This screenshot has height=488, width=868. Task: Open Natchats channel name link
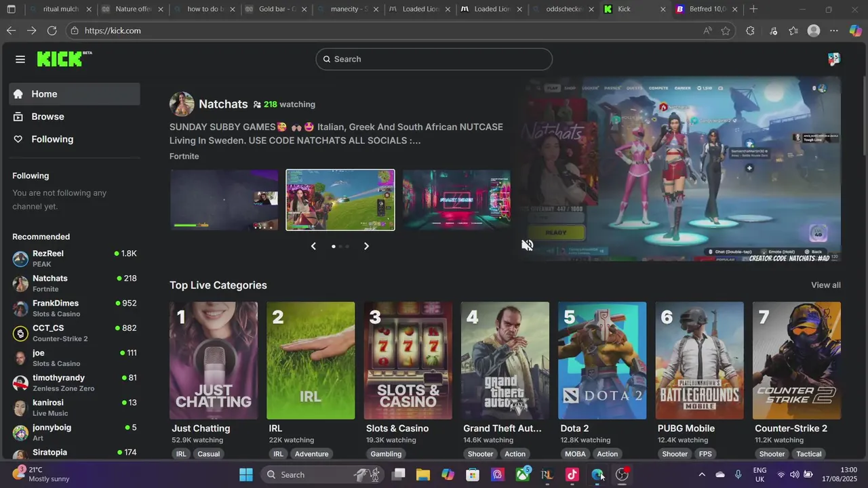pos(223,104)
